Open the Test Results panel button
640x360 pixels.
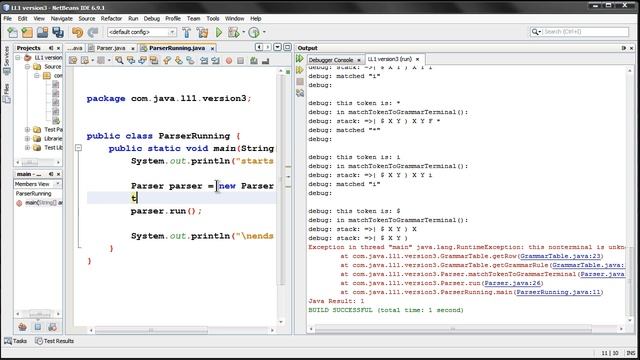pos(54,341)
